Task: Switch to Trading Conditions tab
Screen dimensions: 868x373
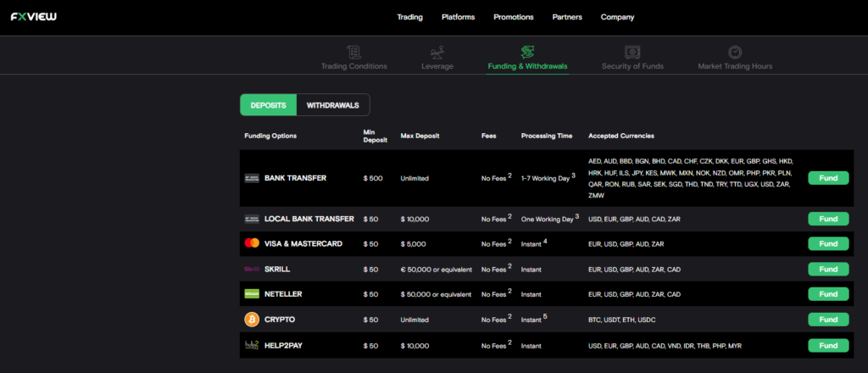Action: tap(354, 66)
